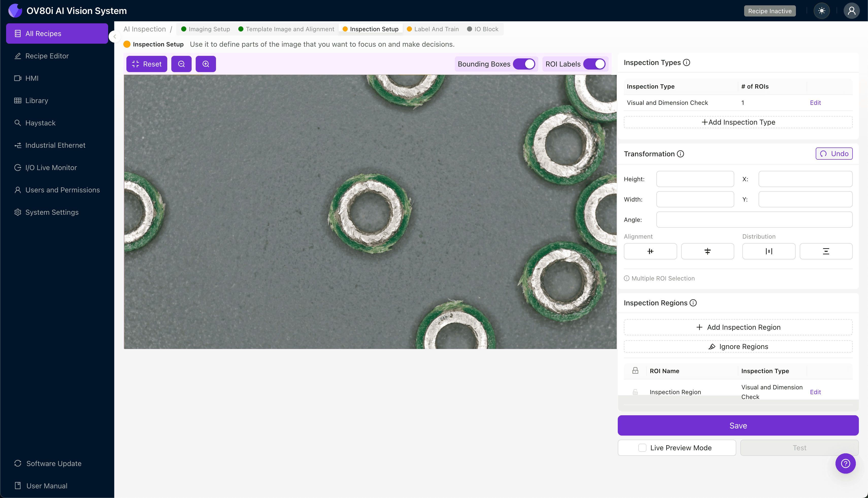Open the Imaging Setup step
The width and height of the screenshot is (868, 498).
(209, 29)
